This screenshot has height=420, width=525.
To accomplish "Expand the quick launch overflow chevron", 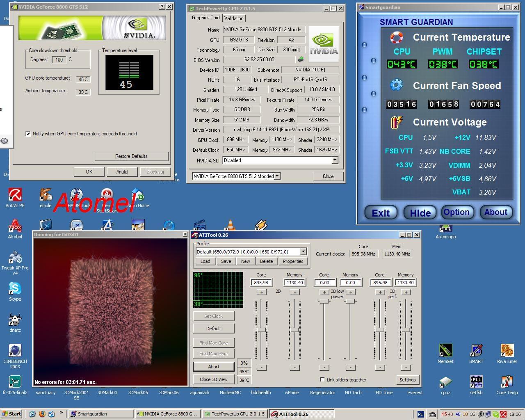I will pos(62,413).
